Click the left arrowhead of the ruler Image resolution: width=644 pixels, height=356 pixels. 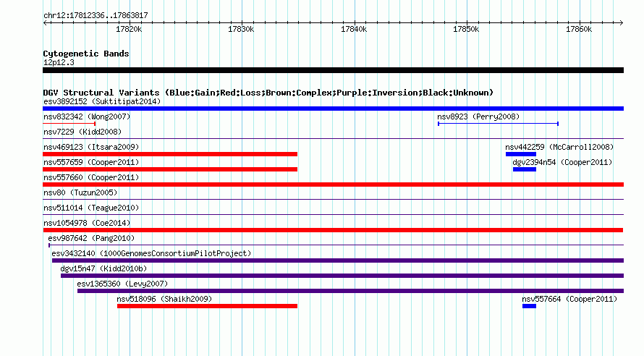point(45,22)
